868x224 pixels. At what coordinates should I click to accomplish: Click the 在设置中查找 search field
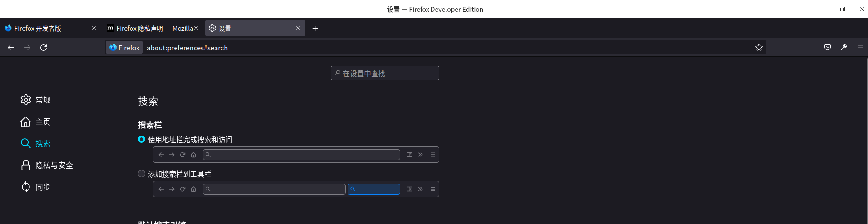point(385,73)
